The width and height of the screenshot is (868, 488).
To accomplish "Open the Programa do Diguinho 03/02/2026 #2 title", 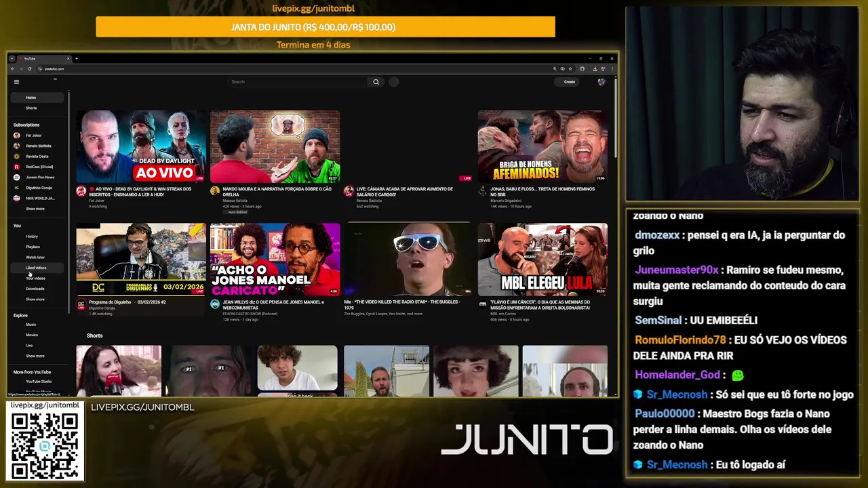I will (x=127, y=302).
